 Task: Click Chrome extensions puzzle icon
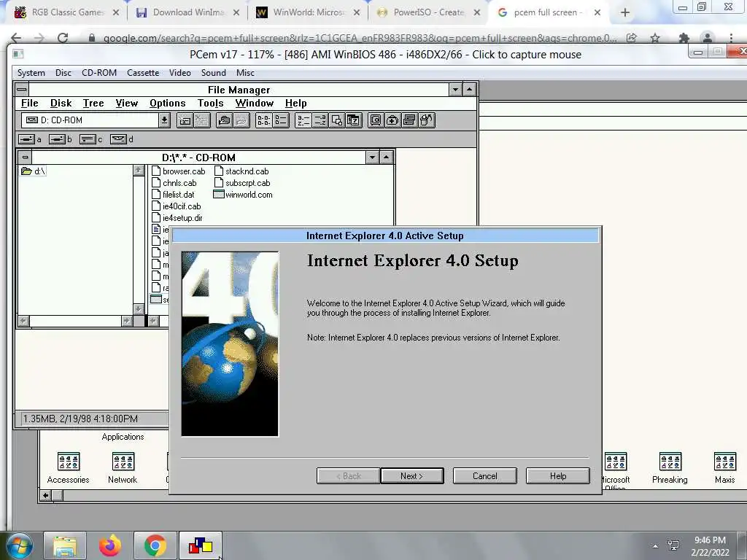click(684, 38)
